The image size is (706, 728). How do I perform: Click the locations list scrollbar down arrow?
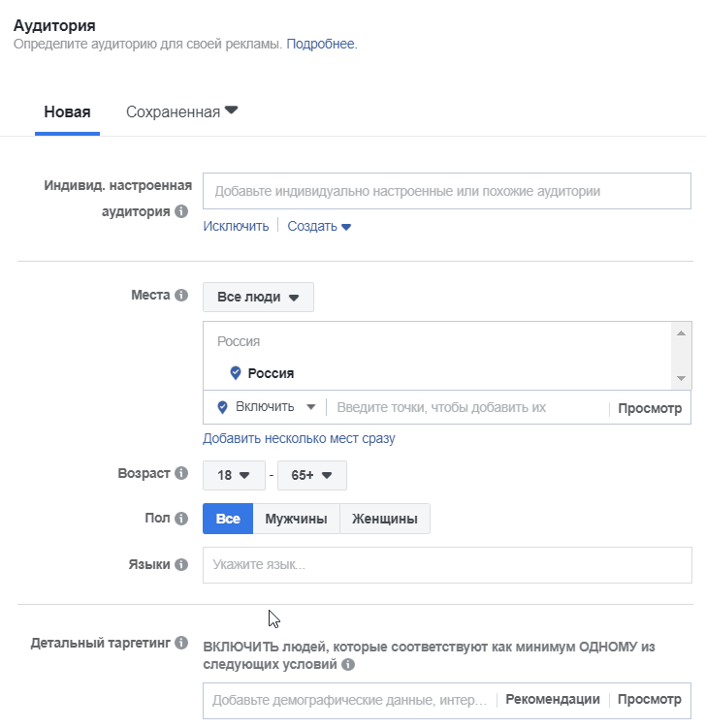682,378
